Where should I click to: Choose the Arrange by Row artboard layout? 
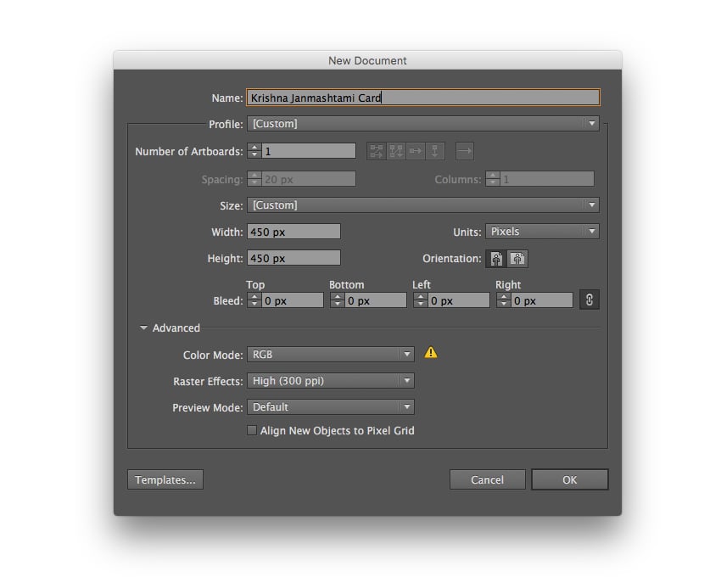(x=416, y=151)
